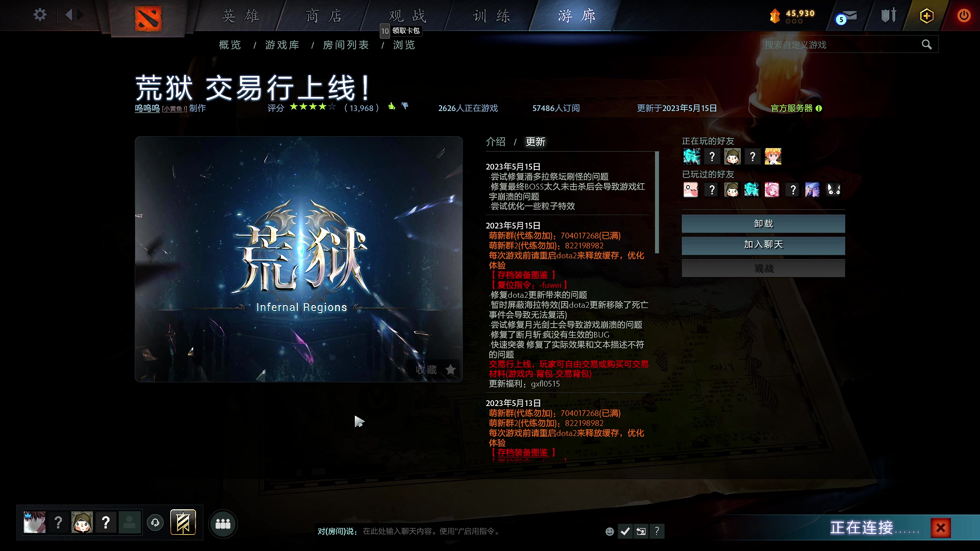Open the mail icon with badge 5
The image size is (980, 551).
coord(846,17)
